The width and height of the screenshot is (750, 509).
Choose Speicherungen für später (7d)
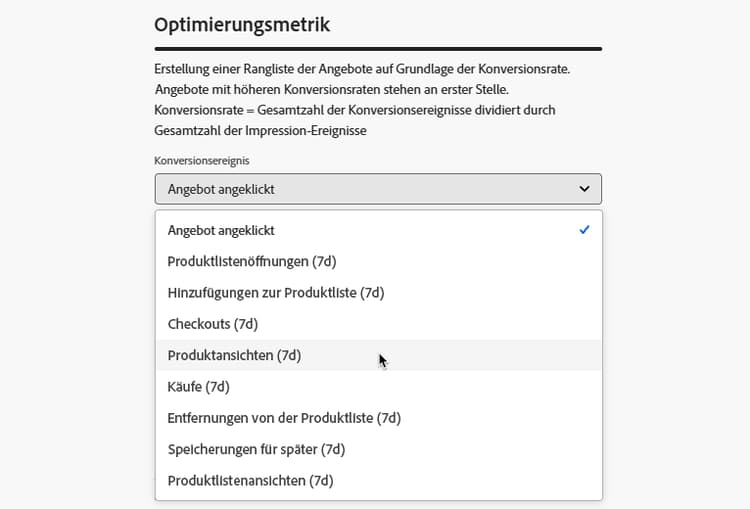coord(378,449)
